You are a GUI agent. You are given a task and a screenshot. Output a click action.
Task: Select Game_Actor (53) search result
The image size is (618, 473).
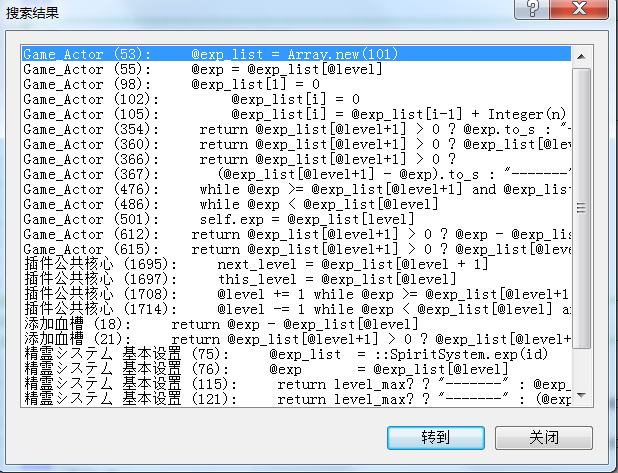coord(296,54)
